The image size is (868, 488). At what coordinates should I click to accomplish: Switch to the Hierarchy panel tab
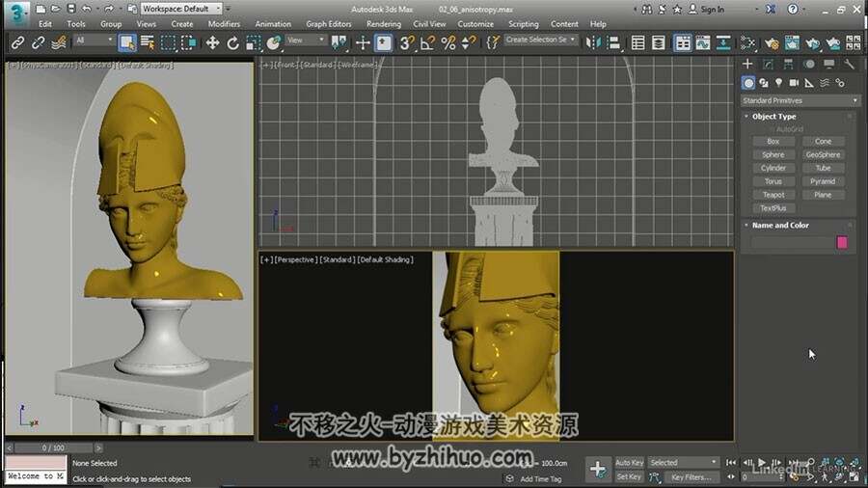click(x=788, y=65)
